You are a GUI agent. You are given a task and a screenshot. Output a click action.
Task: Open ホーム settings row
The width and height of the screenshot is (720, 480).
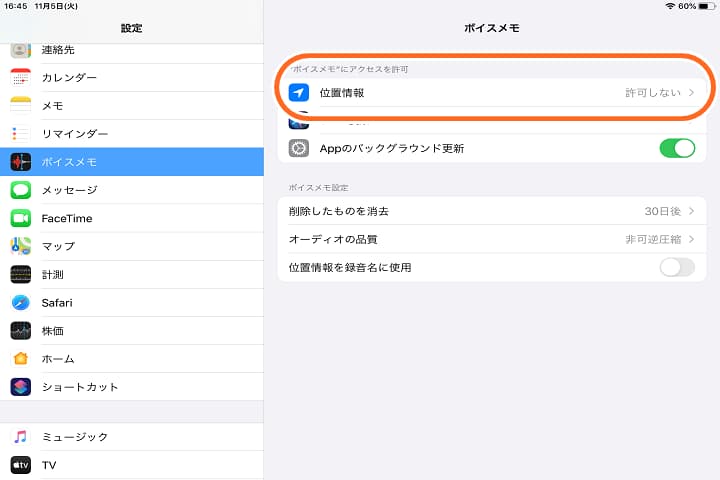pyautogui.click(x=132, y=359)
